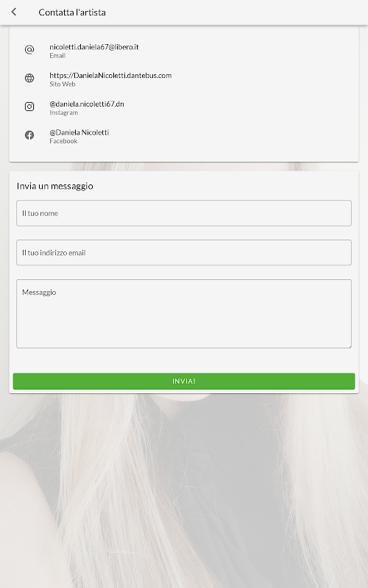Click the Facebook logo icon

pyautogui.click(x=29, y=135)
